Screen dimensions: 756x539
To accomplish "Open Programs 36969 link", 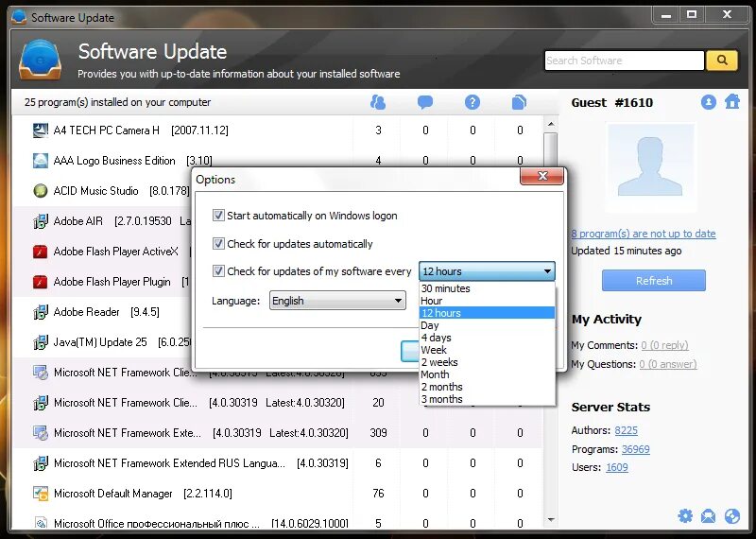I will pos(635,449).
